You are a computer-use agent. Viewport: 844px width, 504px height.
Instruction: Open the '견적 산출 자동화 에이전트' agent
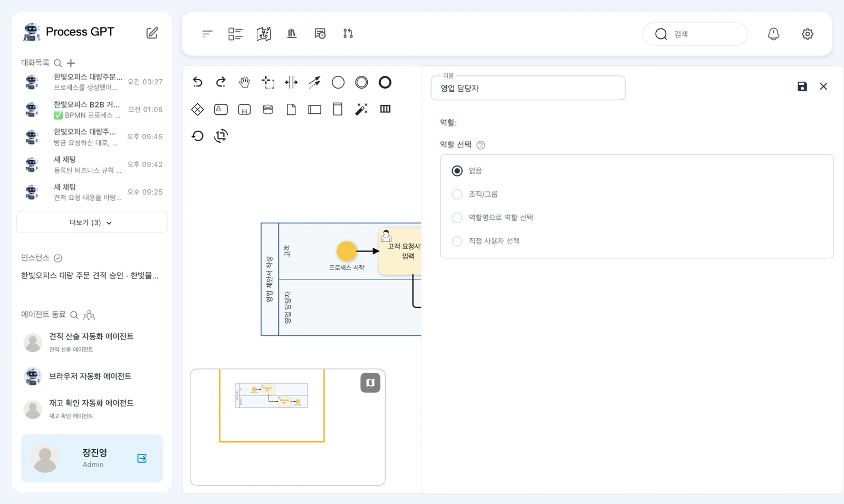click(x=92, y=342)
